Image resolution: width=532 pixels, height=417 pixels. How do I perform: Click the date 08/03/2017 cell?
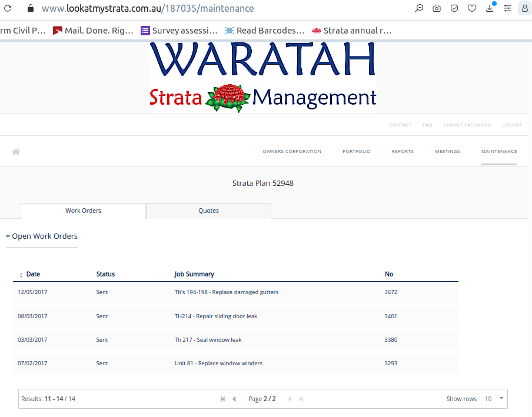point(32,316)
